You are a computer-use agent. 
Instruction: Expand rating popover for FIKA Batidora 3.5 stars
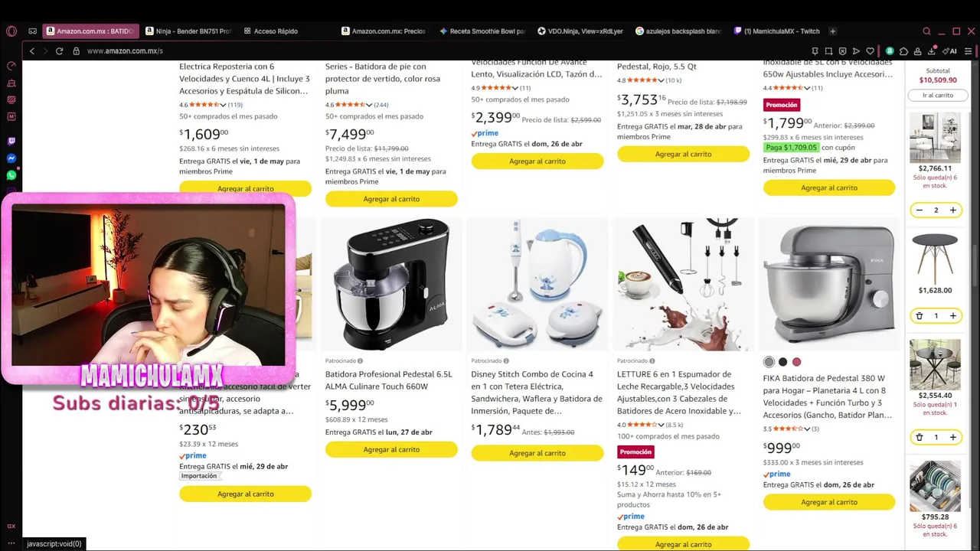[806, 429]
